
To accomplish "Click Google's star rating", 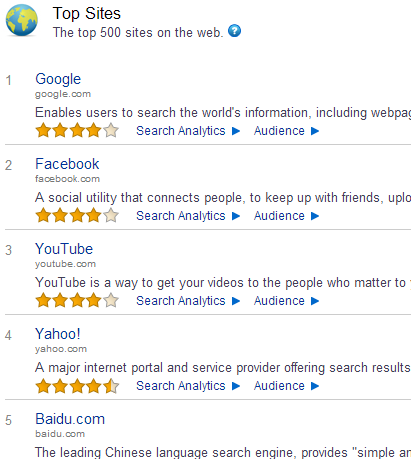I will point(77,130).
